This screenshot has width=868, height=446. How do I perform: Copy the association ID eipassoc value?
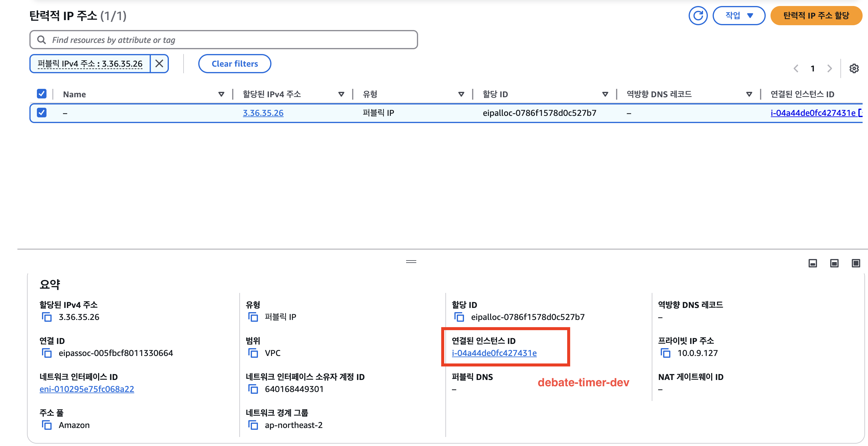[46, 353]
